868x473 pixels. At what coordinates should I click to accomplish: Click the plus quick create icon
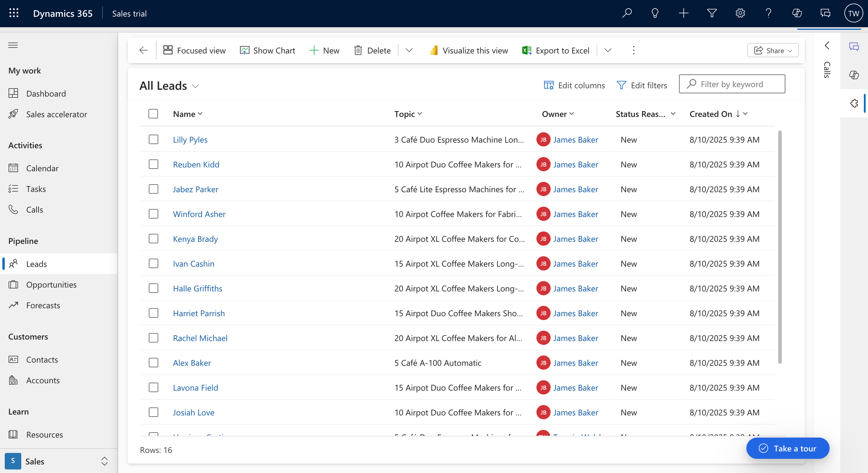point(683,13)
